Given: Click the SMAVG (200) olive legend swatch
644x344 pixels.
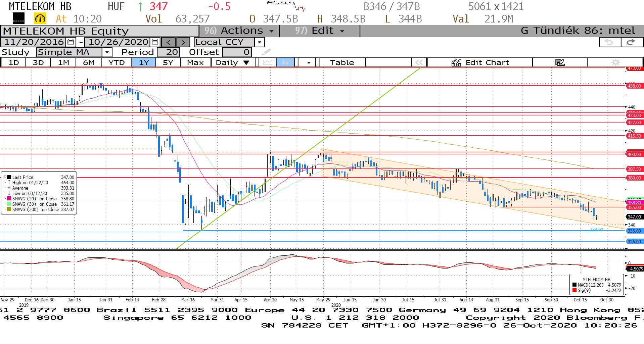Looking at the screenshot, I should coord(9,209).
